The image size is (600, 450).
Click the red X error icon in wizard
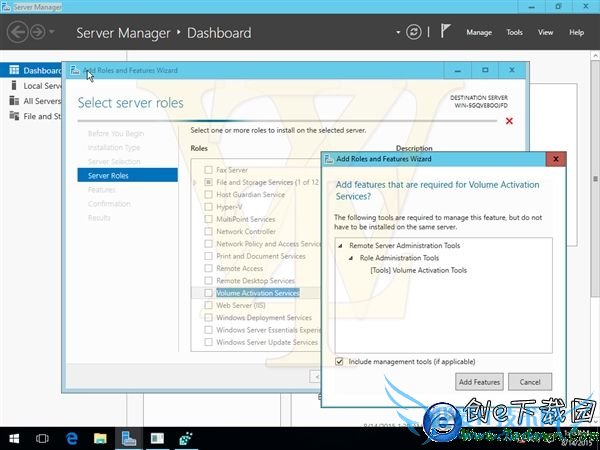click(509, 121)
